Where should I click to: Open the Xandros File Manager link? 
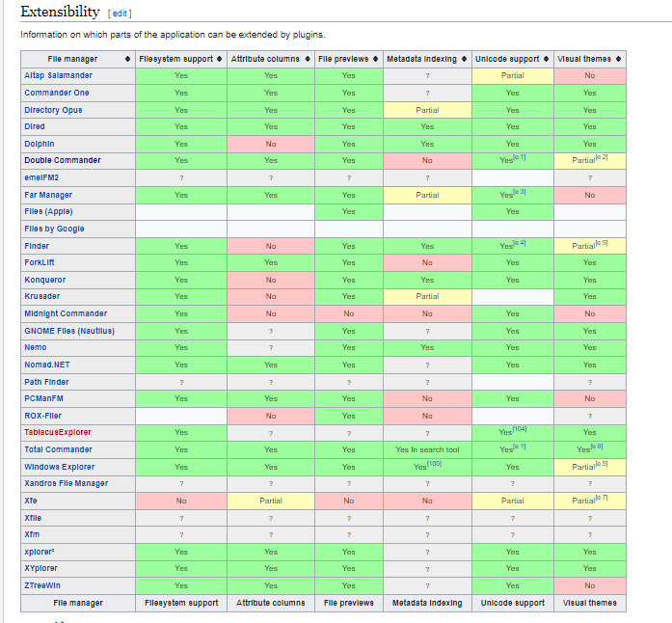pos(66,483)
